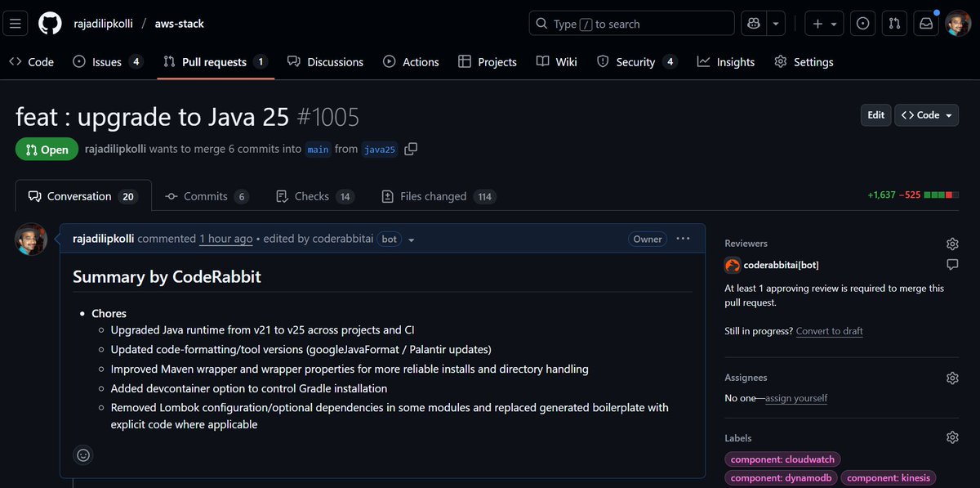This screenshot has height=488, width=980.
Task: Click Convert to draft link
Action: (x=830, y=331)
